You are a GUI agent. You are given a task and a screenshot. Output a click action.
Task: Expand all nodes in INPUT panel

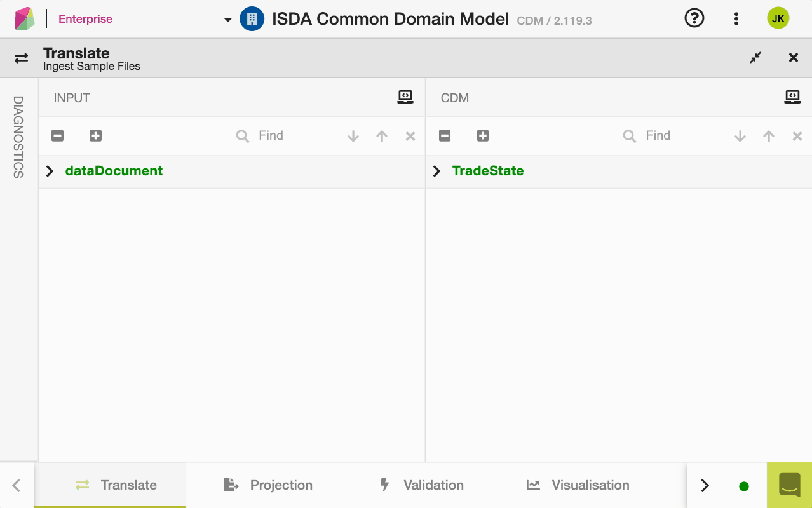(x=95, y=135)
